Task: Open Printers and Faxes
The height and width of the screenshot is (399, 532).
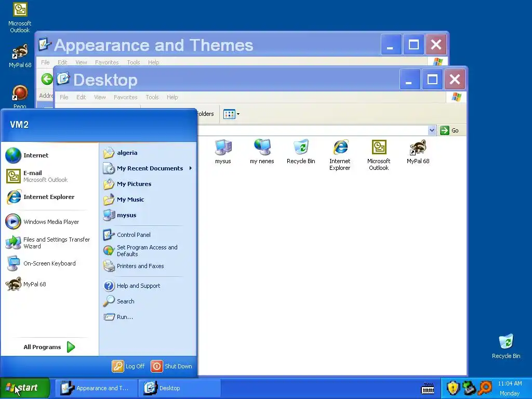Action: point(148,266)
